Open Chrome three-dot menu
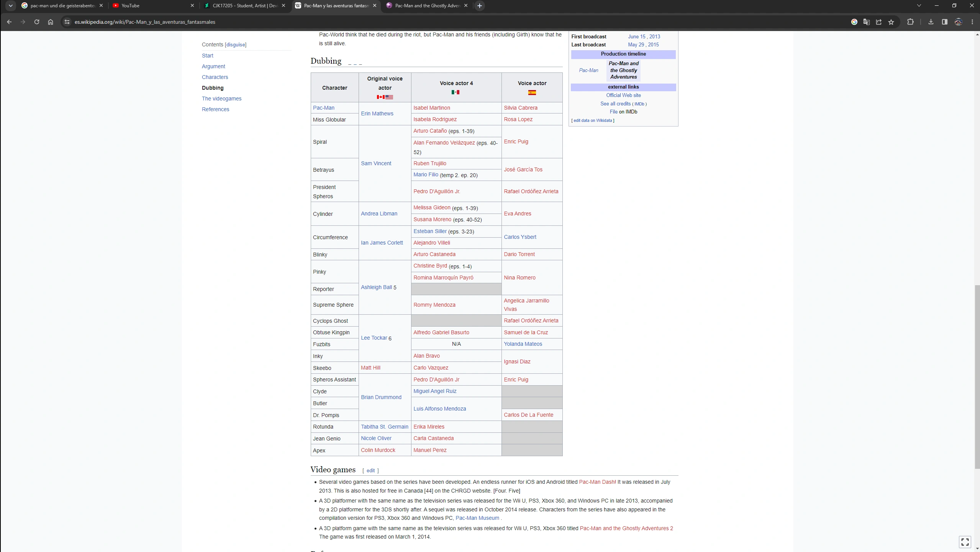The image size is (980, 552). tap(972, 22)
